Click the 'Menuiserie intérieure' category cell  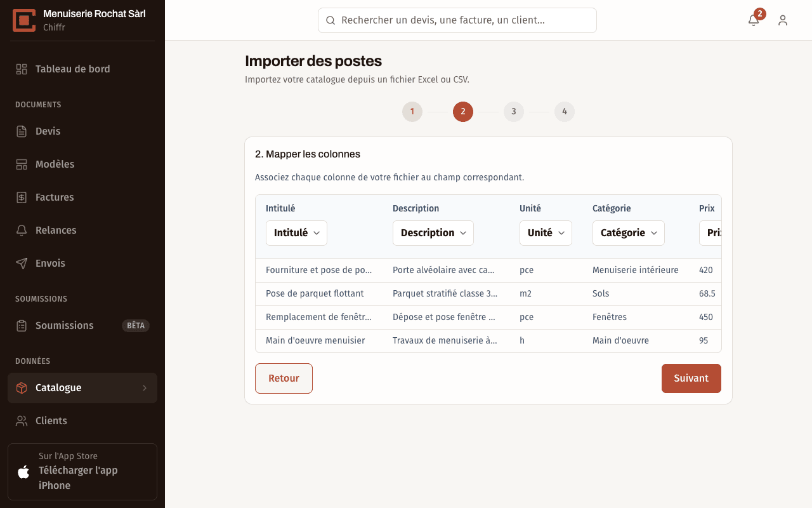636,271
